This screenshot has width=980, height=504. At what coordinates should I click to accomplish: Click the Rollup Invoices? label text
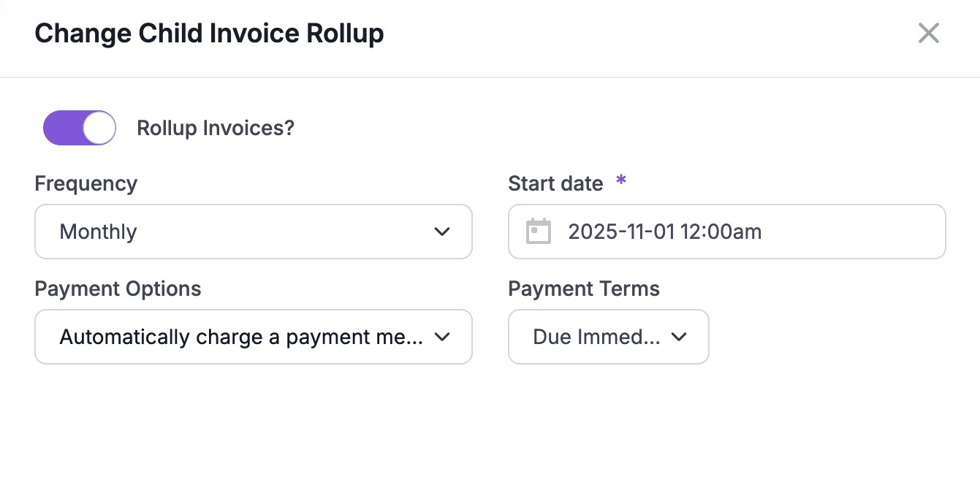click(x=216, y=128)
